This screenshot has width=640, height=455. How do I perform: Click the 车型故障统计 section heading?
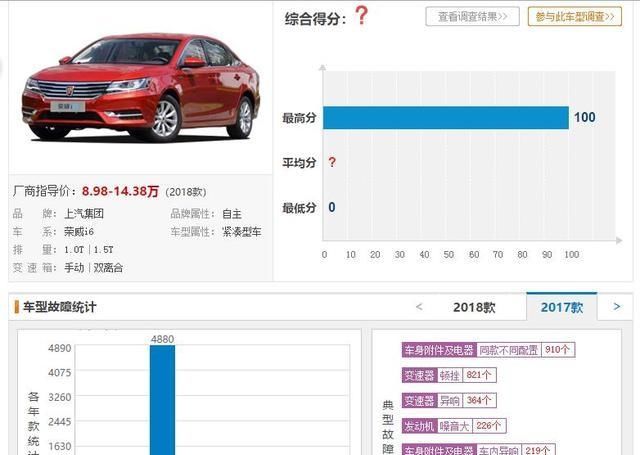(x=60, y=307)
